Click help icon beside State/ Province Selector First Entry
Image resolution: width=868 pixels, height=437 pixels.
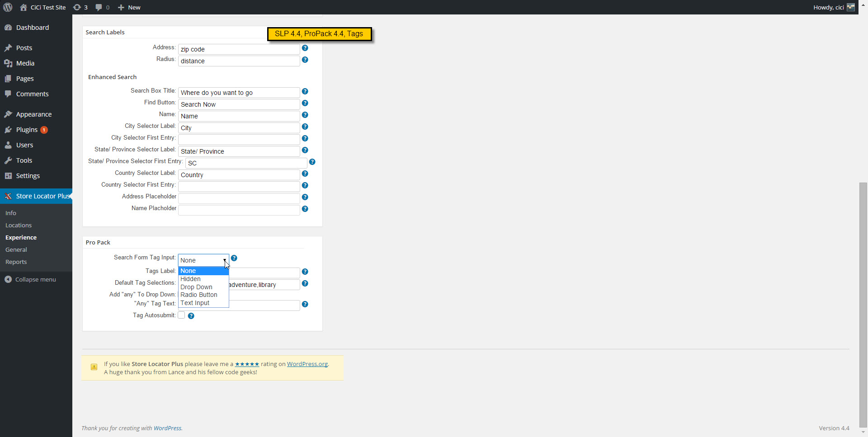[312, 162]
